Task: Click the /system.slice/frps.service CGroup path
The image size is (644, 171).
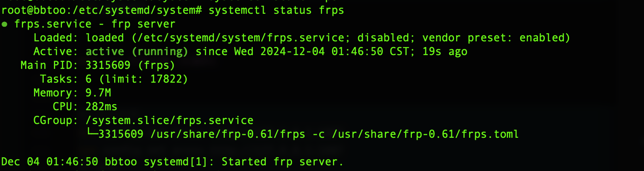Action: pyautogui.click(x=169, y=120)
